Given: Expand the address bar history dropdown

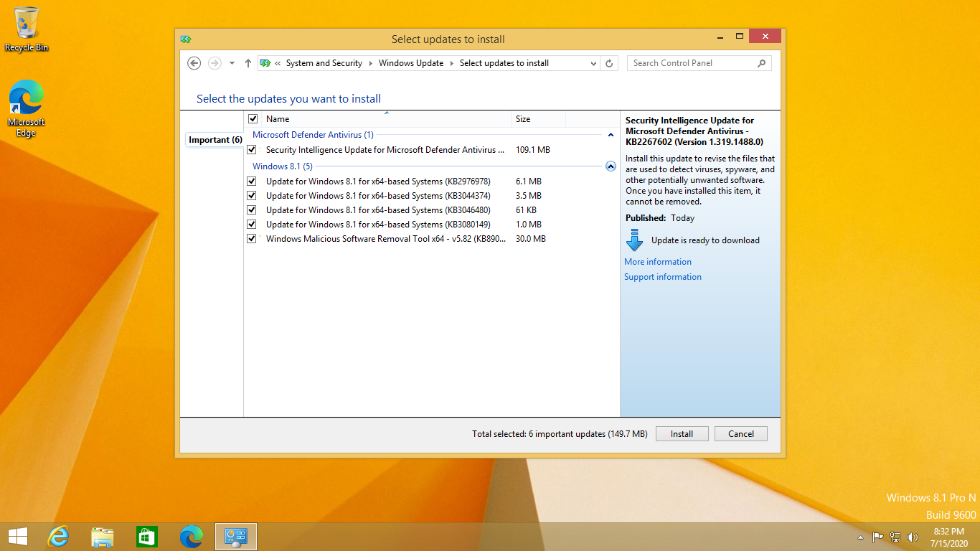Looking at the screenshot, I should 593,63.
